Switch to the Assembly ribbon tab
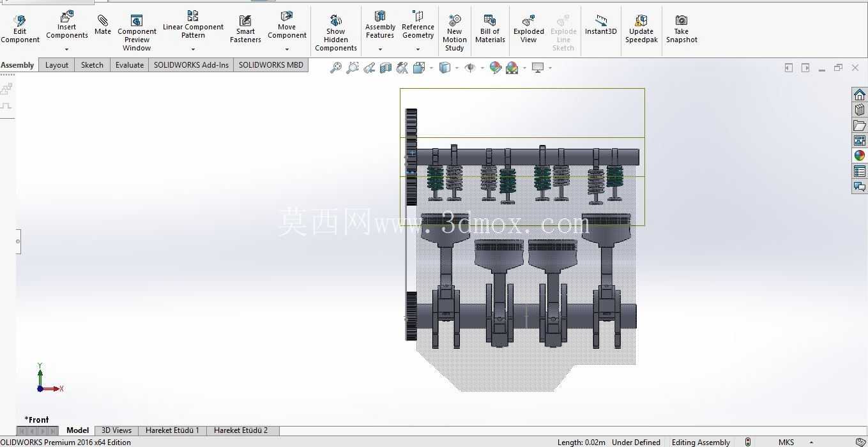 click(x=18, y=65)
